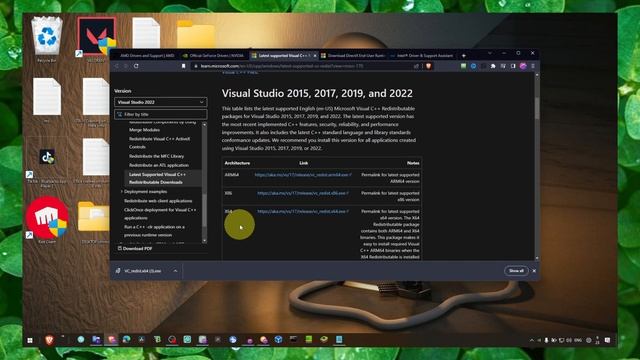Image resolution: width=640 pixels, height=360 pixels.
Task: Open a new browser tab with plus
Action: 464,56
